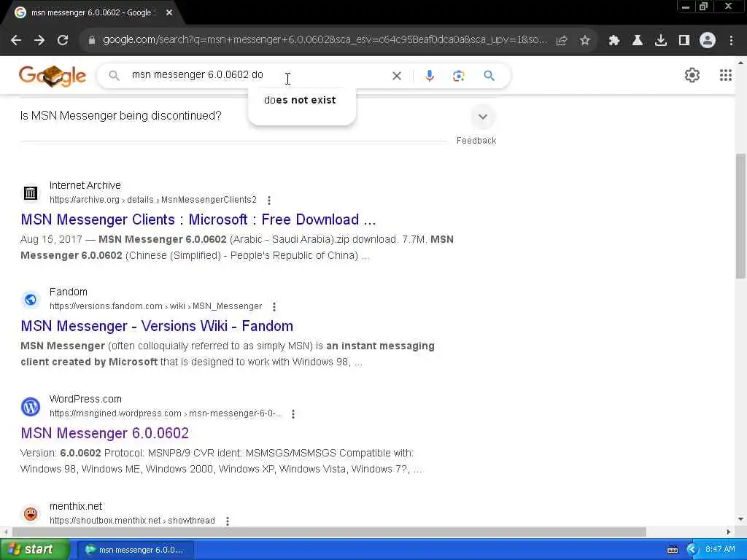Toggle the side panel icon
The image size is (747, 560).
(x=684, y=41)
